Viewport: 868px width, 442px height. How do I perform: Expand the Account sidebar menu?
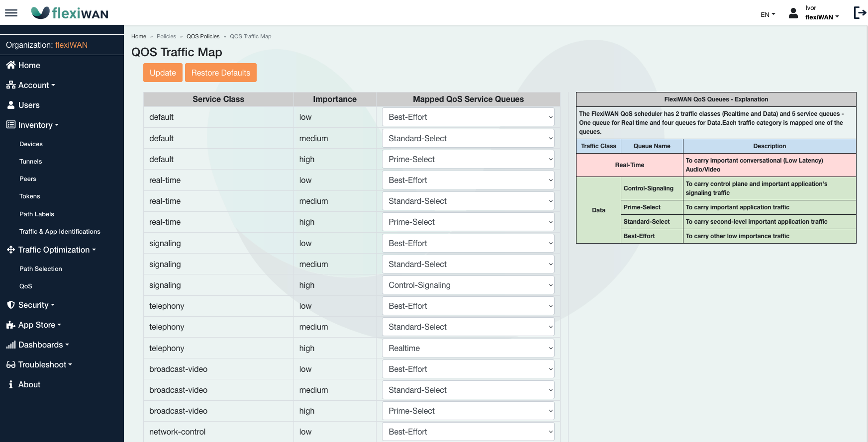coord(37,85)
